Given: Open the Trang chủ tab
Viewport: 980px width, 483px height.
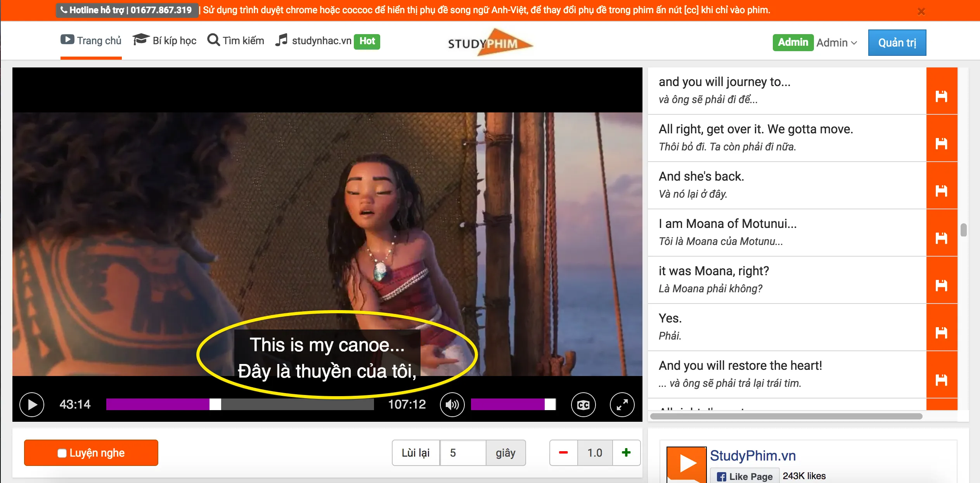Looking at the screenshot, I should (91, 41).
